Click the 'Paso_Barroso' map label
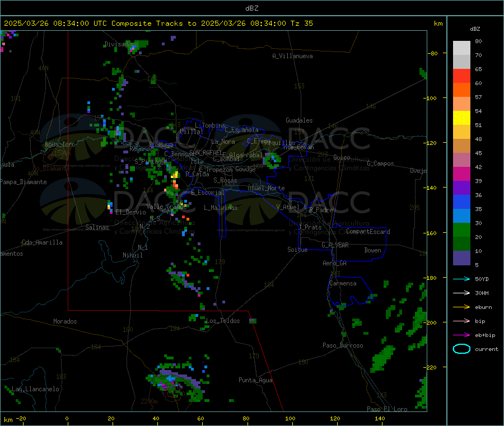 pos(343,345)
